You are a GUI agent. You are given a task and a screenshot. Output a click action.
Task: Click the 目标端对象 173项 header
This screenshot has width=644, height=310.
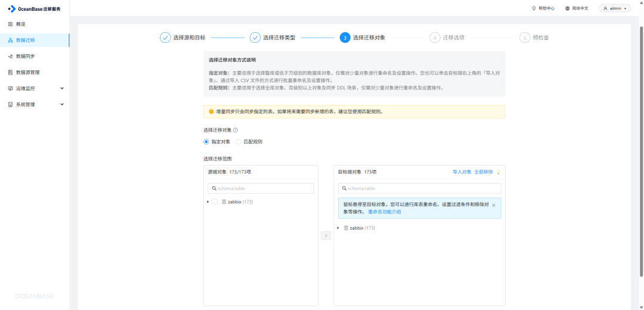357,172
